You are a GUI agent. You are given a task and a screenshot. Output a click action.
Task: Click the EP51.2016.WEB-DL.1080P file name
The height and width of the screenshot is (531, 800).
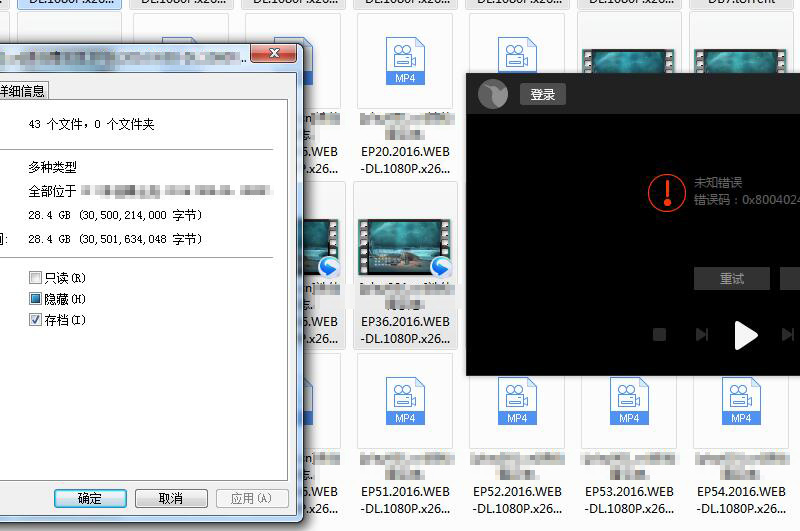tap(405, 500)
